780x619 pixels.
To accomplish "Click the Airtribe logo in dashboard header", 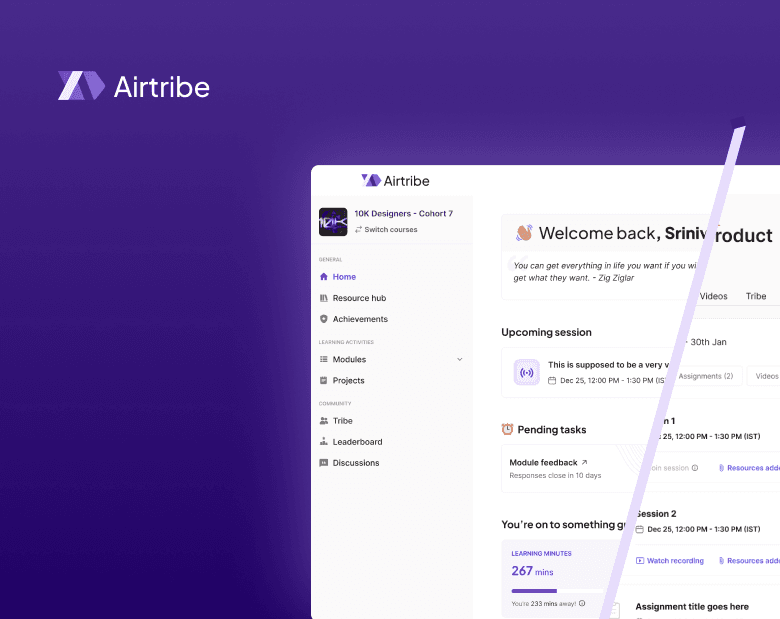I will tap(395, 181).
